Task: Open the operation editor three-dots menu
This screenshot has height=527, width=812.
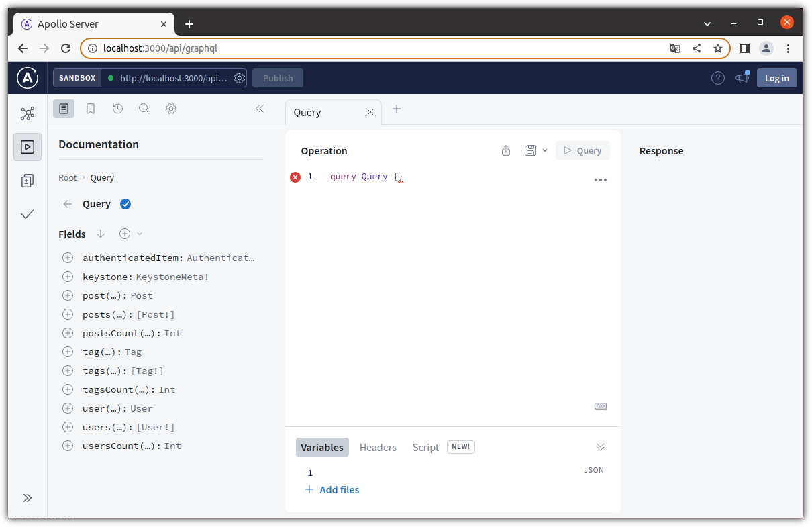Action: coord(601,180)
